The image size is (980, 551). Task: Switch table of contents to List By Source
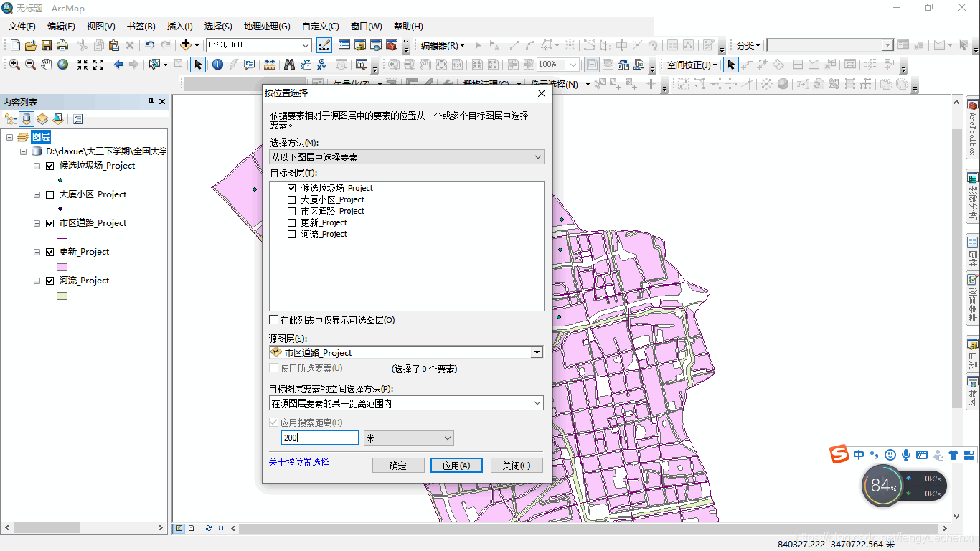click(27, 119)
